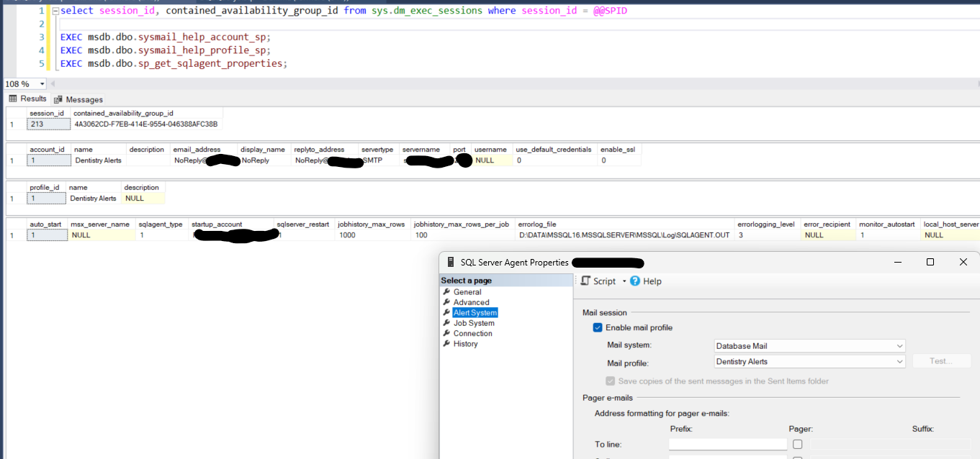
Task: Switch to the Messages tab
Action: (x=78, y=99)
